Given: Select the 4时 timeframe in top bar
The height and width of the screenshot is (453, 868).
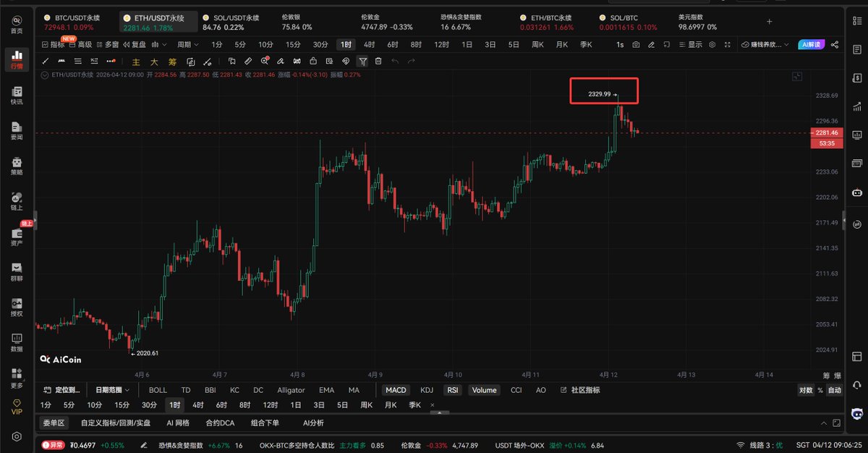Looking at the screenshot, I should point(369,44).
